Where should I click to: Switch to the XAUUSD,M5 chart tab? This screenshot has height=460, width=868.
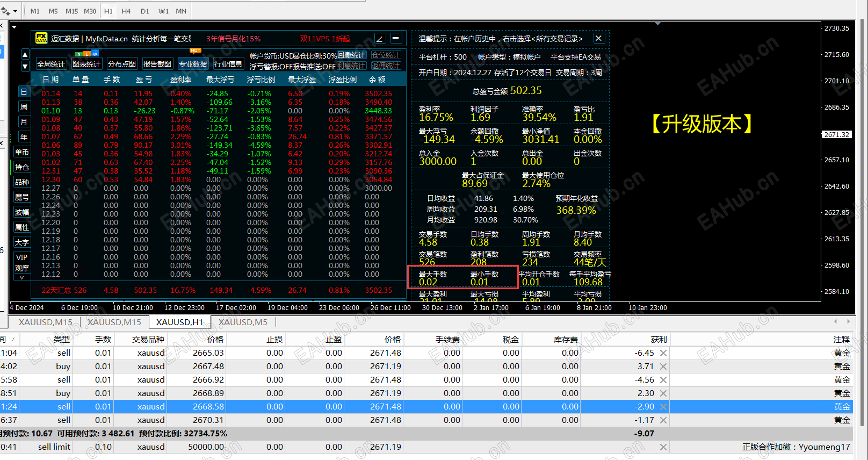243,322
